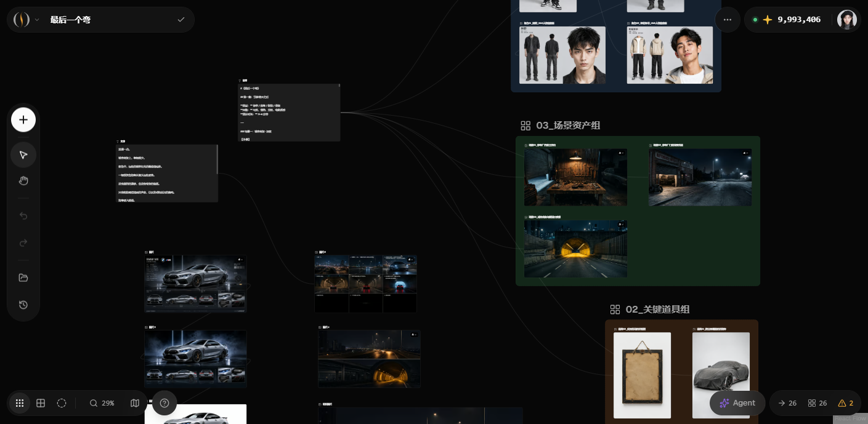
Task: Toggle the square grid layout view
Action: click(x=41, y=403)
